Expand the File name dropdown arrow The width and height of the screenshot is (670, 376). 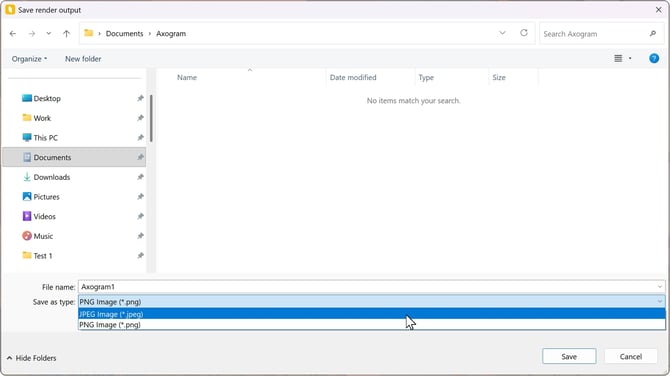click(x=660, y=287)
